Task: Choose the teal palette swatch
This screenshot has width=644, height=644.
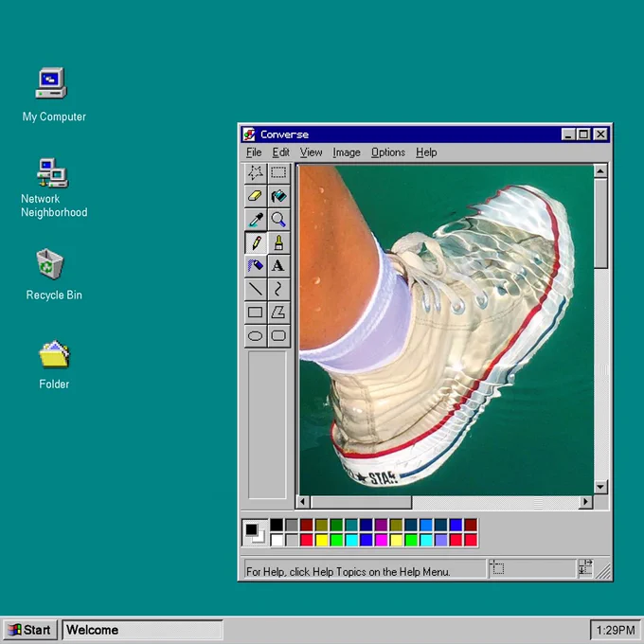Action: click(351, 525)
